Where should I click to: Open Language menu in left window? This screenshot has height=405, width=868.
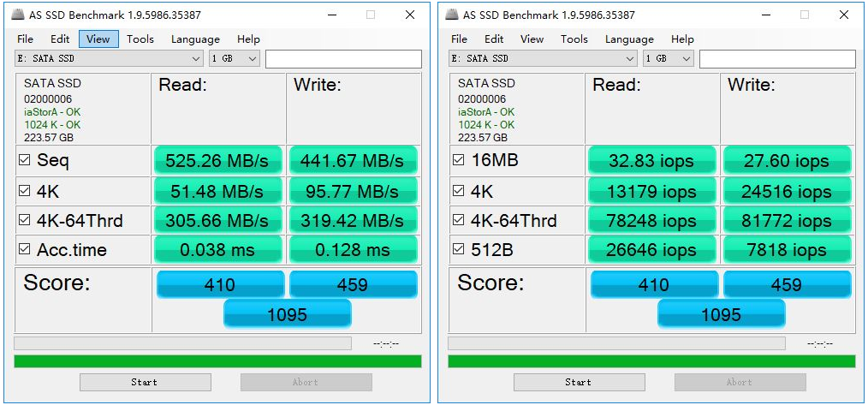click(x=195, y=39)
